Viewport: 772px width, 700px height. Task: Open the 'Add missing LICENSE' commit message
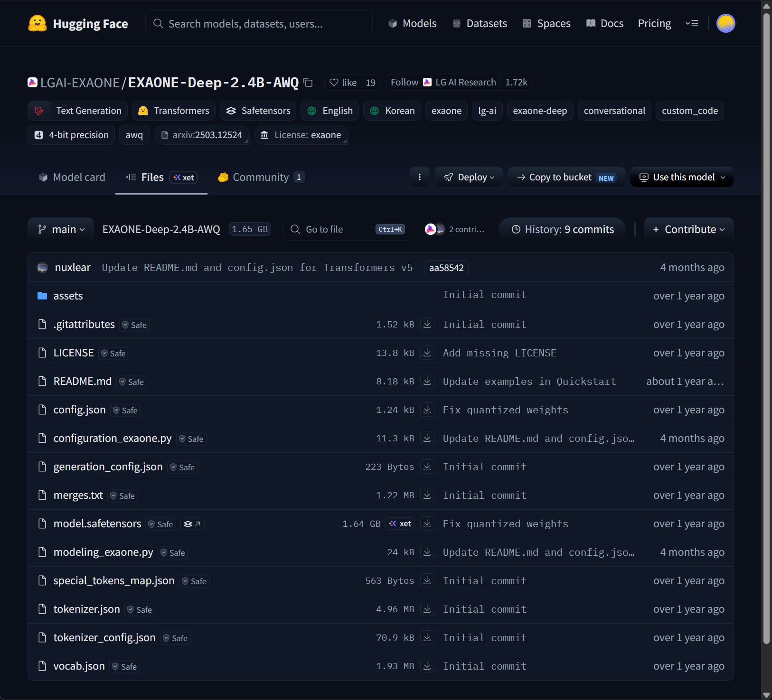click(499, 353)
